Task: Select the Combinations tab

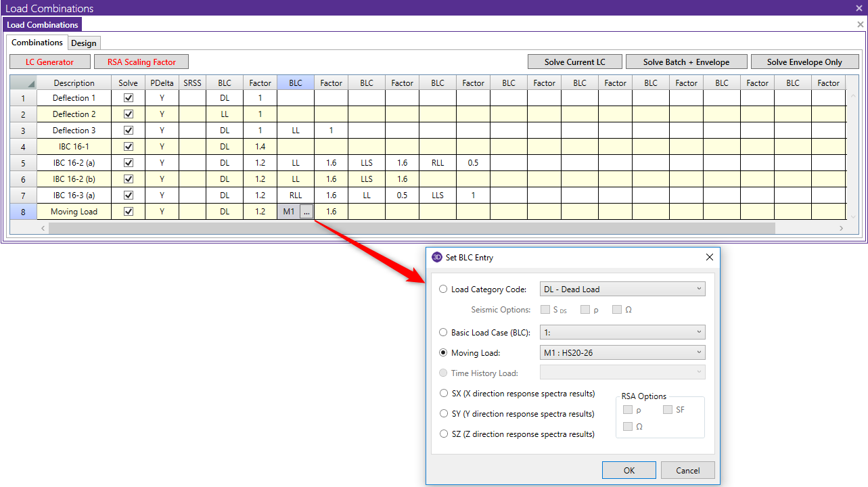Action: click(x=37, y=43)
